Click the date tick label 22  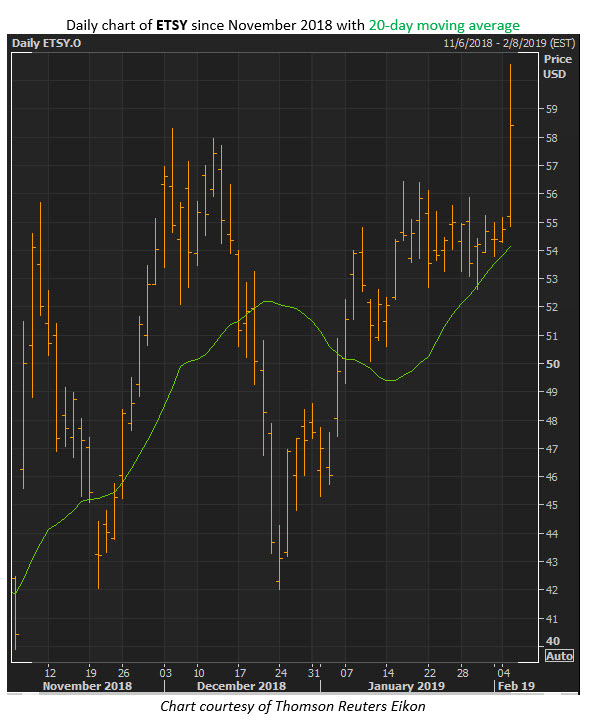pyautogui.click(x=429, y=673)
